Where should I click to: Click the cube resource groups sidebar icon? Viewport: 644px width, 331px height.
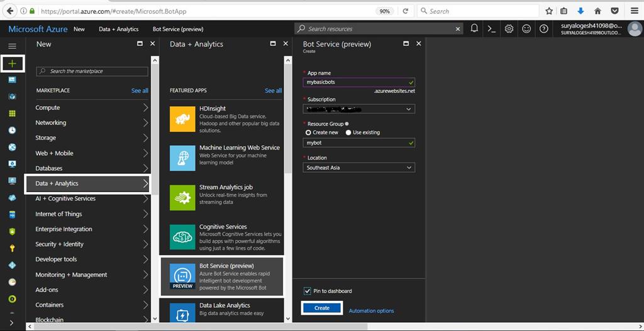[13, 96]
